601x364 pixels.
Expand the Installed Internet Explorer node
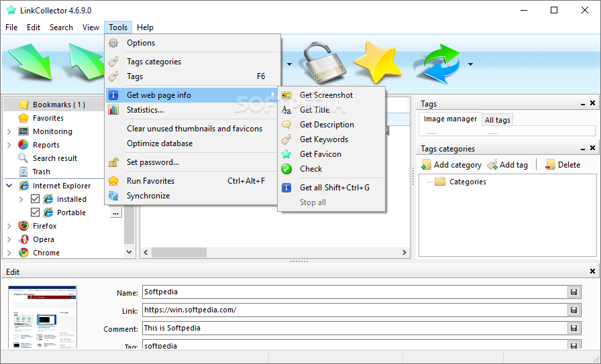[x=21, y=199]
